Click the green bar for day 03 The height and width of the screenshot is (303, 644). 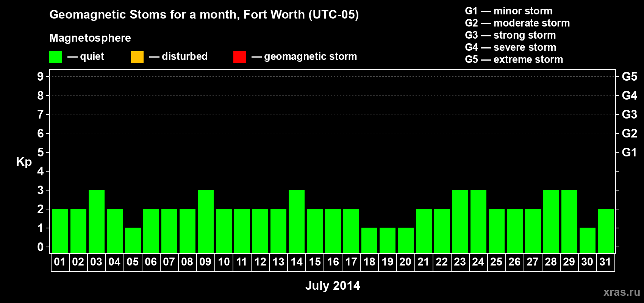point(97,221)
